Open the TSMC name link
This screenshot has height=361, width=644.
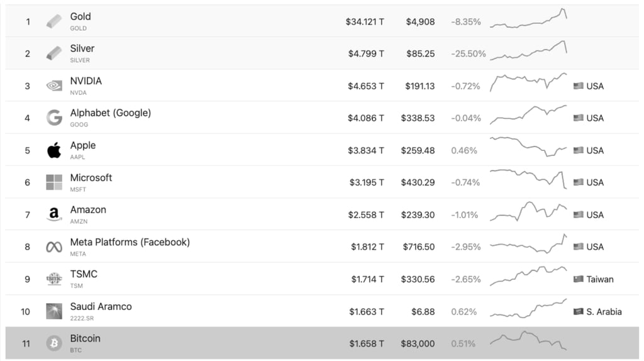click(84, 274)
